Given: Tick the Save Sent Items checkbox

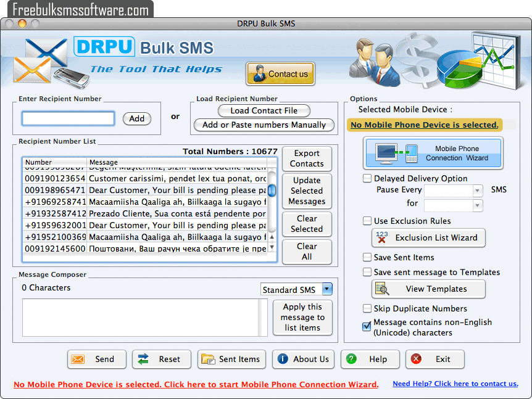Looking at the screenshot, I should click(367, 257).
